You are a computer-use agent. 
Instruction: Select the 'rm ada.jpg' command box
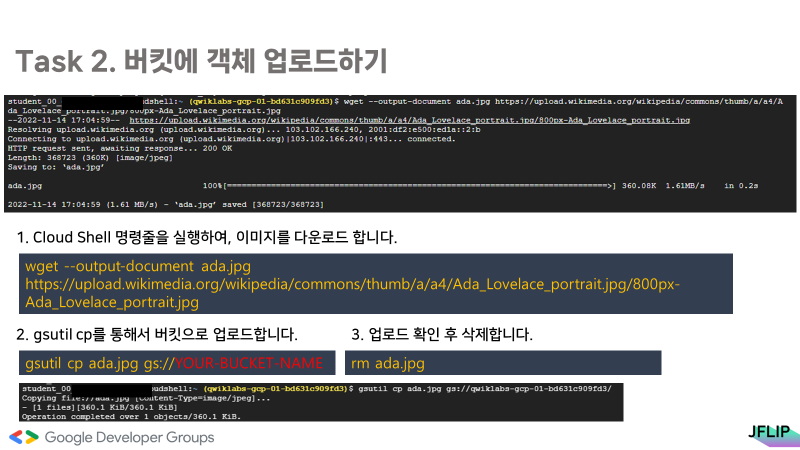[x=503, y=363]
